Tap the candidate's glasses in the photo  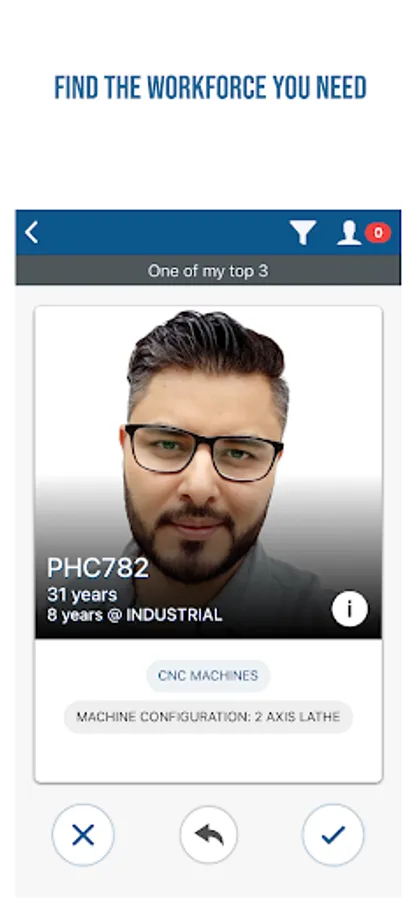[x=204, y=451]
